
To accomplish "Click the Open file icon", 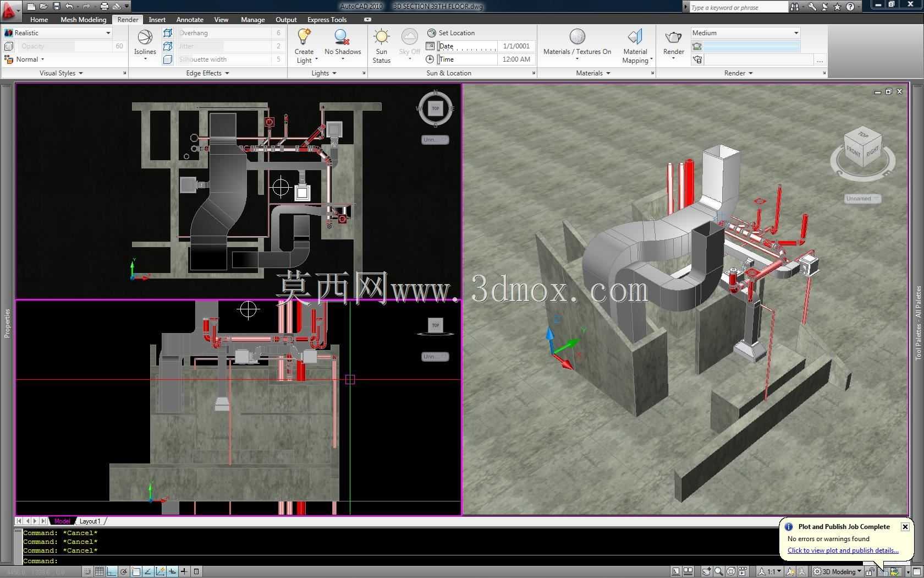I will 43,7.
